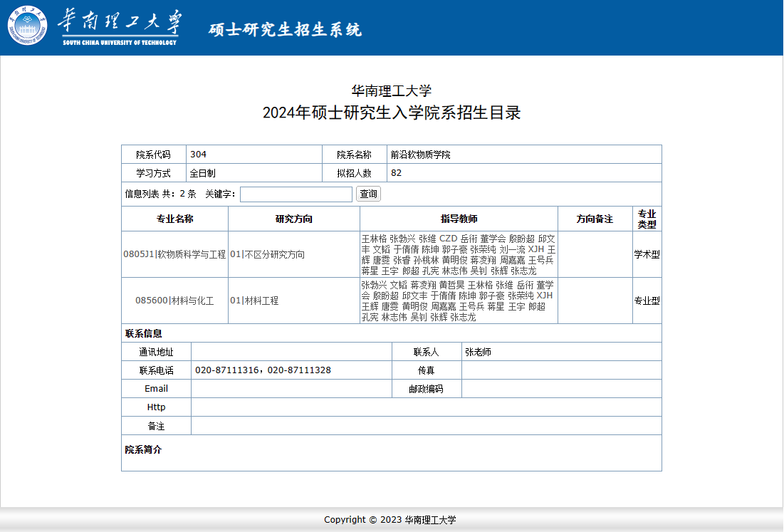
Task: Click the Email label
Action: click(x=156, y=389)
